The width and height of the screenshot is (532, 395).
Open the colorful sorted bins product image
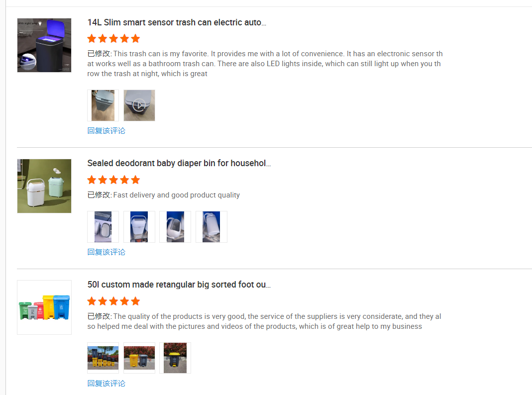click(x=44, y=307)
